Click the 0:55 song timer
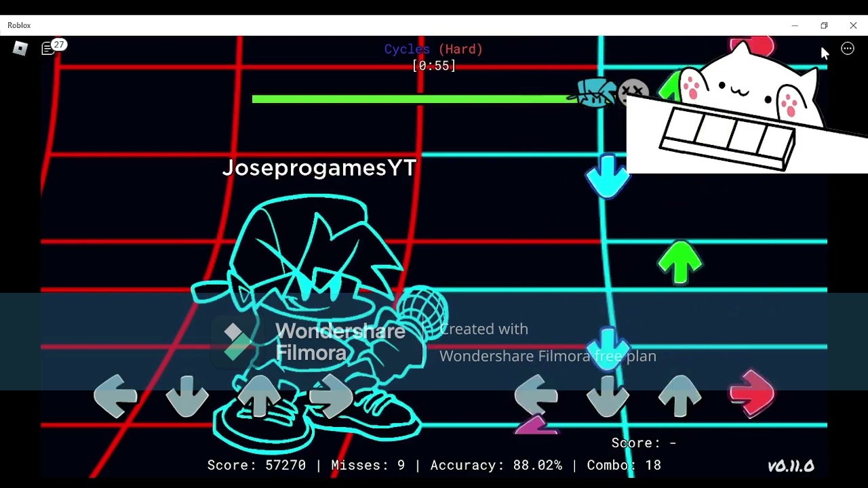The width and height of the screenshot is (868, 488). [x=434, y=66]
